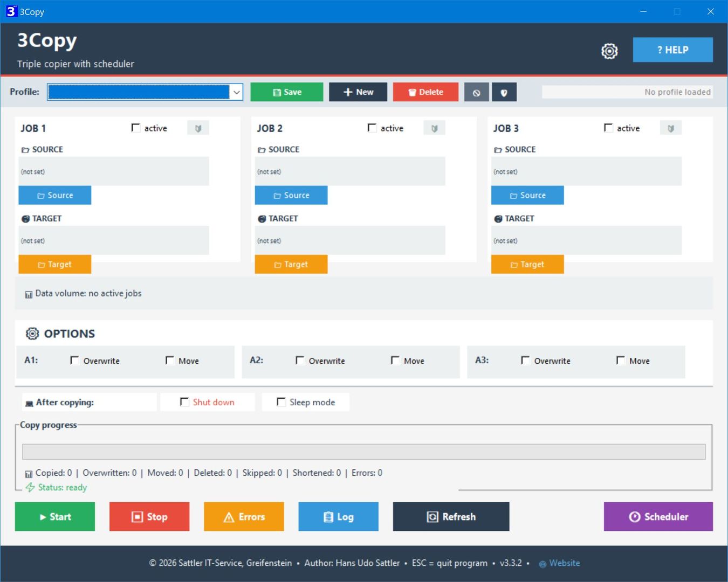
Task: Expand the Profile dropdown
Action: tap(236, 92)
